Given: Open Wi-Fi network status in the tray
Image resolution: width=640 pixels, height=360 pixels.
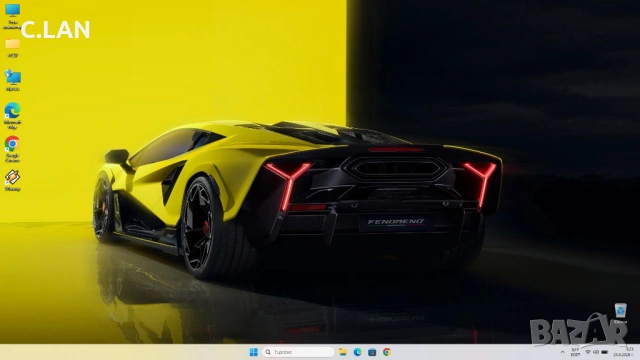Looking at the screenshot, I should pos(588,352).
